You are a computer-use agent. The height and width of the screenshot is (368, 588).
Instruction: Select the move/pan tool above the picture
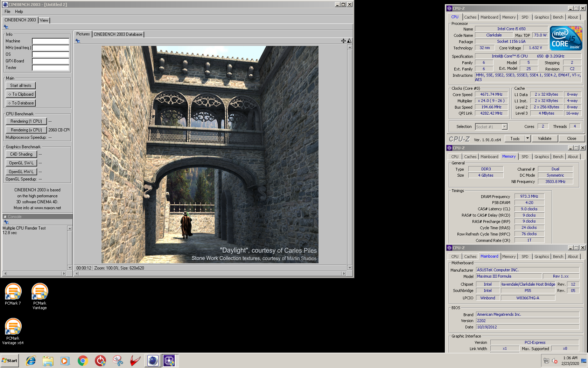pos(343,41)
